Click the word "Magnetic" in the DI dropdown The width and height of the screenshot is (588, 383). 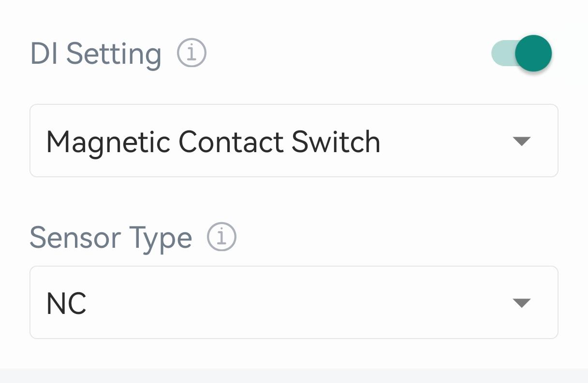coord(108,142)
